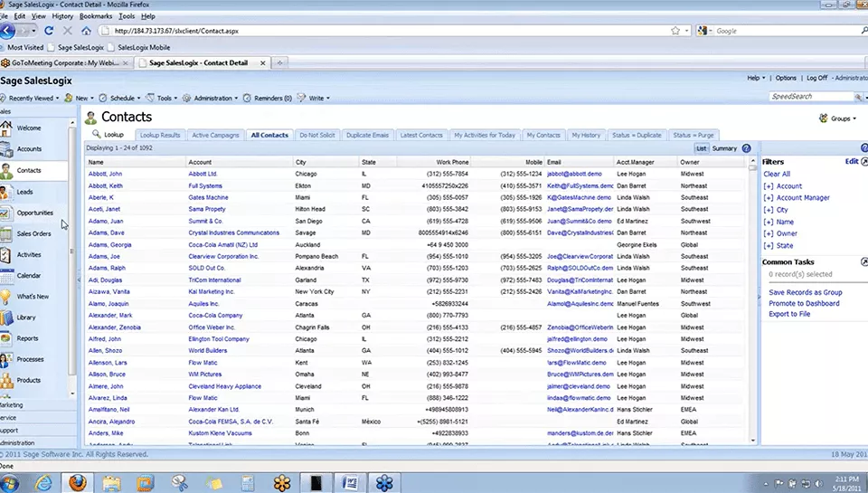The image size is (868, 493).
Task: Open the Administration dropdown menu
Action: point(211,98)
